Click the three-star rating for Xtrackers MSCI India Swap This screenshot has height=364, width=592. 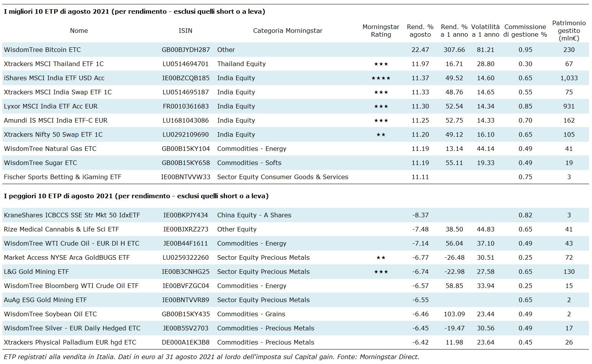(381, 92)
